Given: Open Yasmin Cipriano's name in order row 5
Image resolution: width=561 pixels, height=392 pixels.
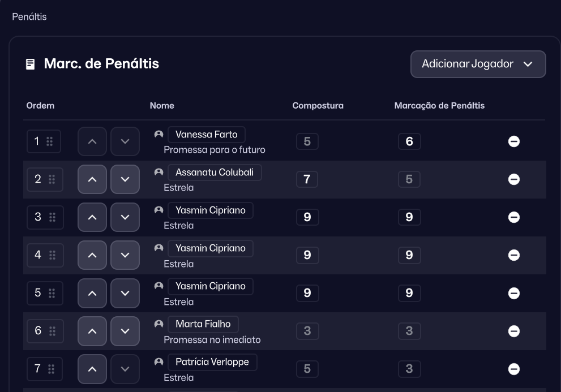Looking at the screenshot, I should point(211,286).
